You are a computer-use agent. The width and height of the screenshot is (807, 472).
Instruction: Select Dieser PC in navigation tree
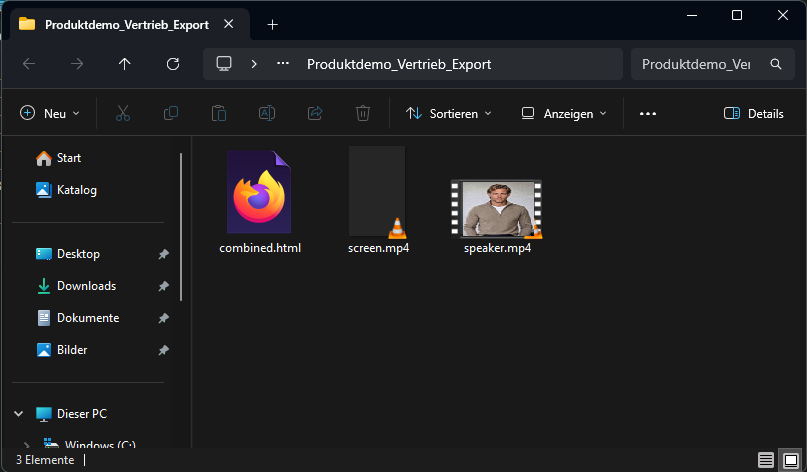(x=72, y=413)
